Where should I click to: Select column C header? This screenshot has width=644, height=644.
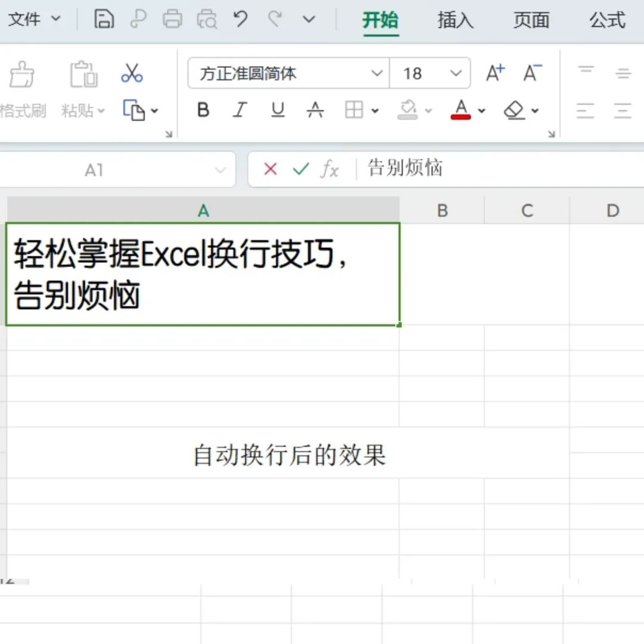point(527,210)
